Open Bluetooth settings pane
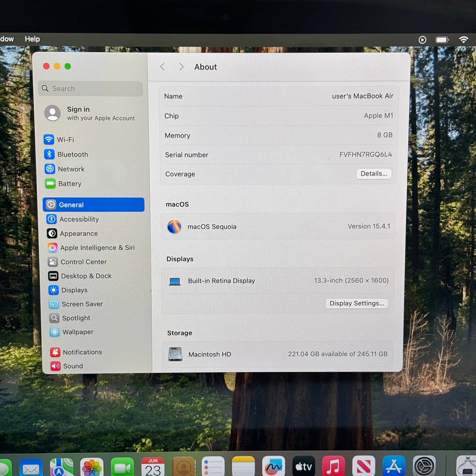 66,155
